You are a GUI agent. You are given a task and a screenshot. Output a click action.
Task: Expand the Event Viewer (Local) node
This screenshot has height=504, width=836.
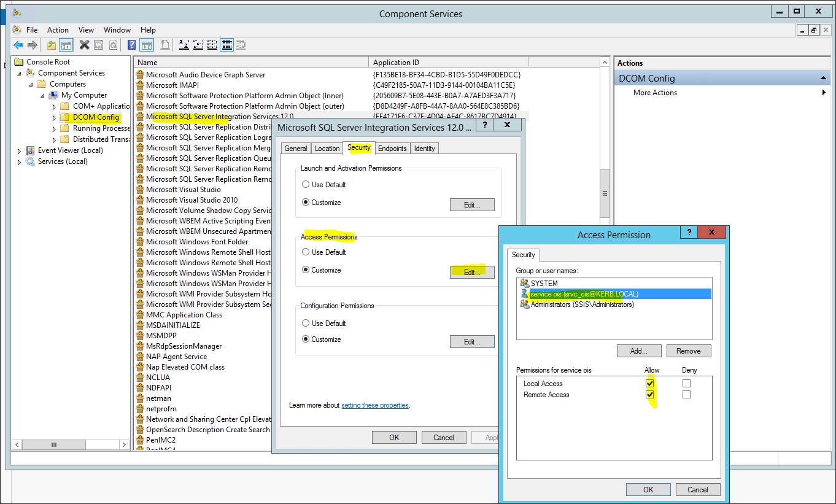(19, 150)
